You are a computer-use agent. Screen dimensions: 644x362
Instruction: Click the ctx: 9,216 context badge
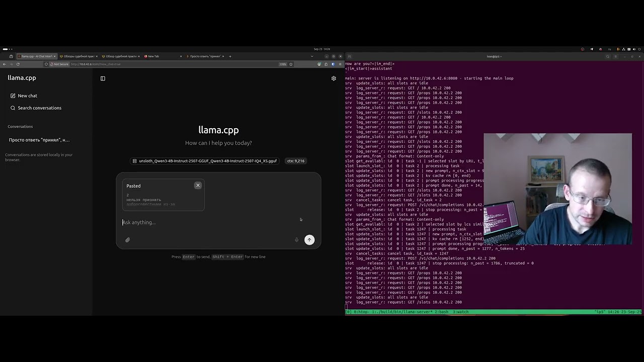pos(296,161)
